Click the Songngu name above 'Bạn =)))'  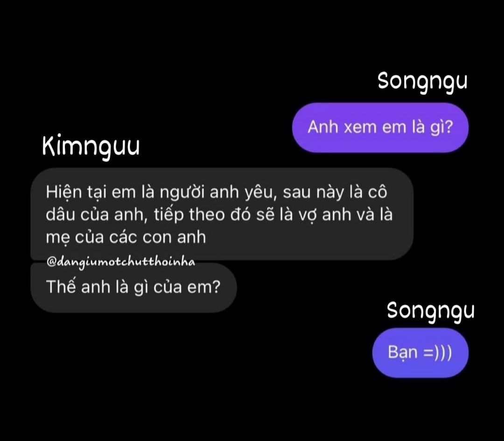coord(430,311)
